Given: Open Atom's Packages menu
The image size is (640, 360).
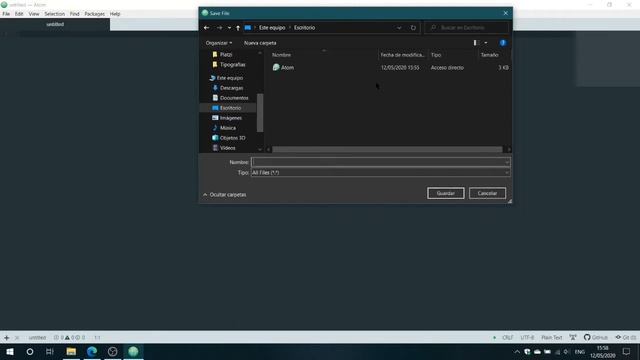Looking at the screenshot, I should point(95,14).
